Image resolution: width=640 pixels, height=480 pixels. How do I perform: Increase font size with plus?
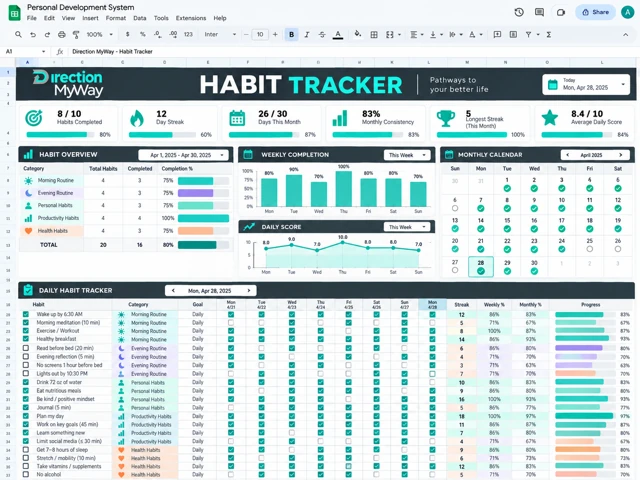[x=275, y=35]
